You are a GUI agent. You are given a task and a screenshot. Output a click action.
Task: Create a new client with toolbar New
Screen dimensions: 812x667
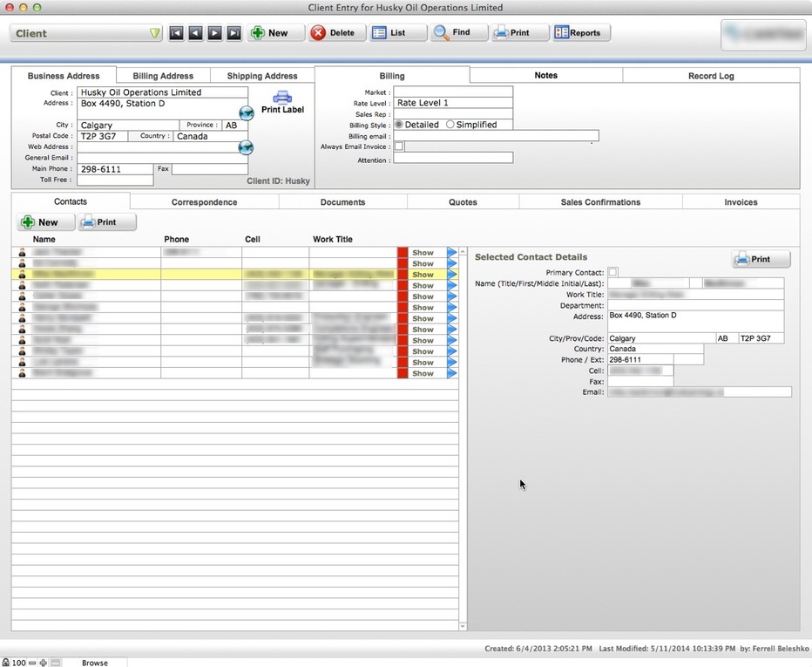point(275,32)
